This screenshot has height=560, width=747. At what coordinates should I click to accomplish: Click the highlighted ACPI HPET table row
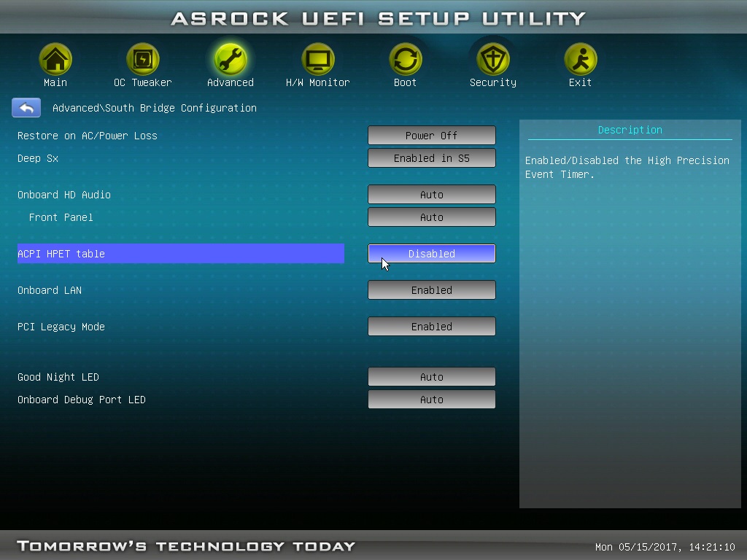(x=181, y=253)
